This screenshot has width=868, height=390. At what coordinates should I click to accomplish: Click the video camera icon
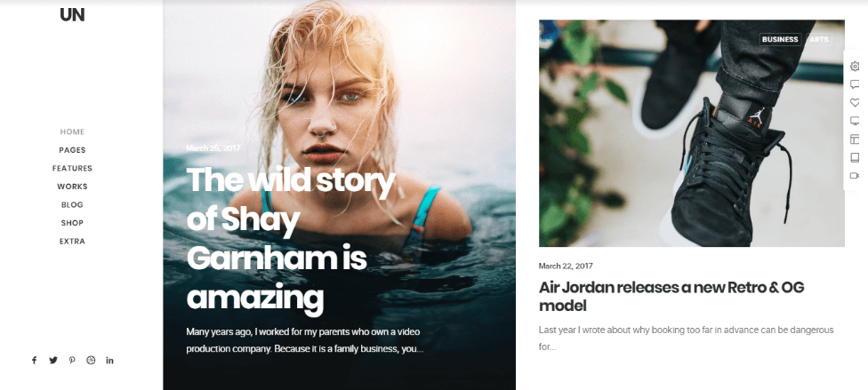coord(854,176)
